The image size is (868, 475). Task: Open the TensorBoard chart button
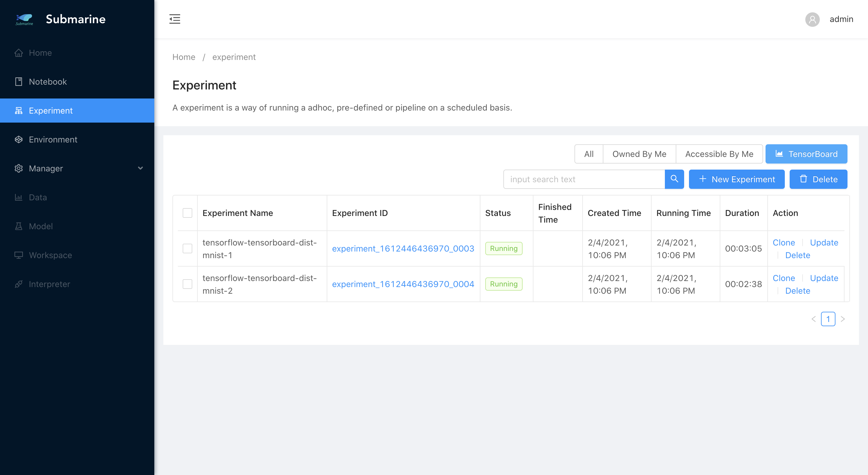[806, 154]
